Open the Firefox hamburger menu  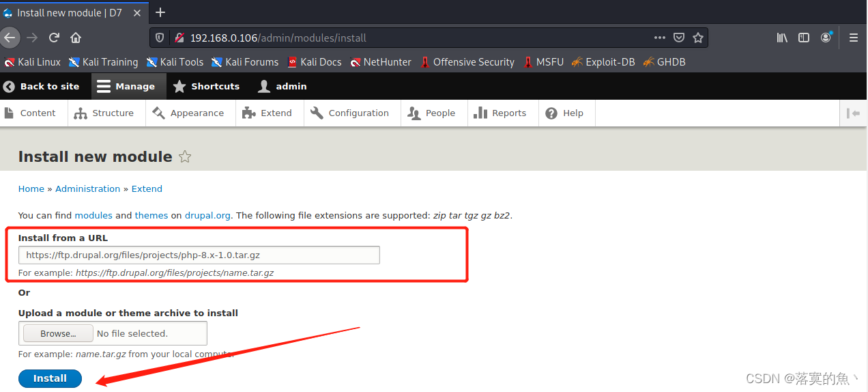click(x=854, y=38)
